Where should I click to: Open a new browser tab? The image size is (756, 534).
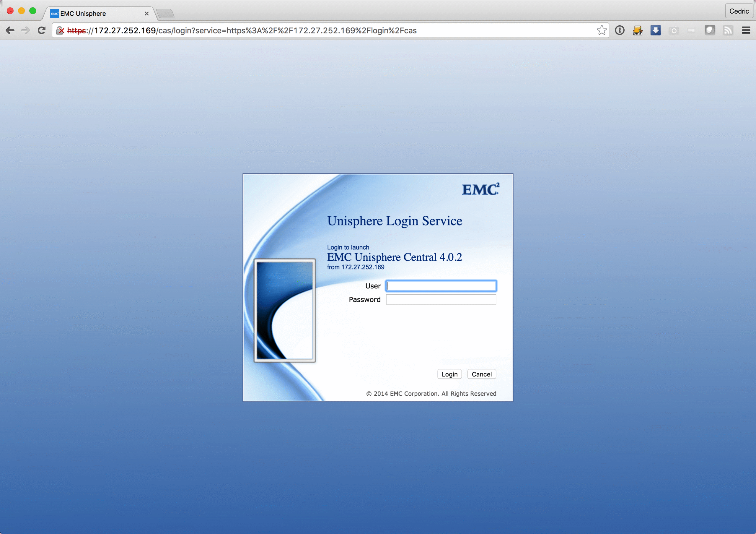(165, 14)
